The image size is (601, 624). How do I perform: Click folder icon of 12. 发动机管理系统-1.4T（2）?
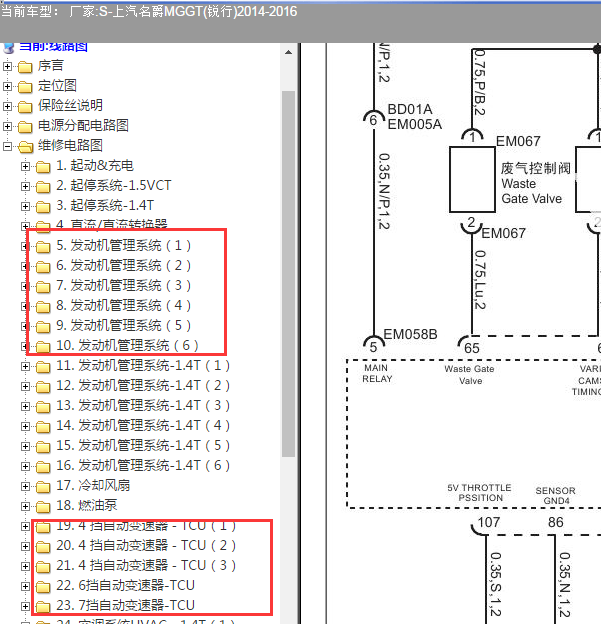[43, 387]
